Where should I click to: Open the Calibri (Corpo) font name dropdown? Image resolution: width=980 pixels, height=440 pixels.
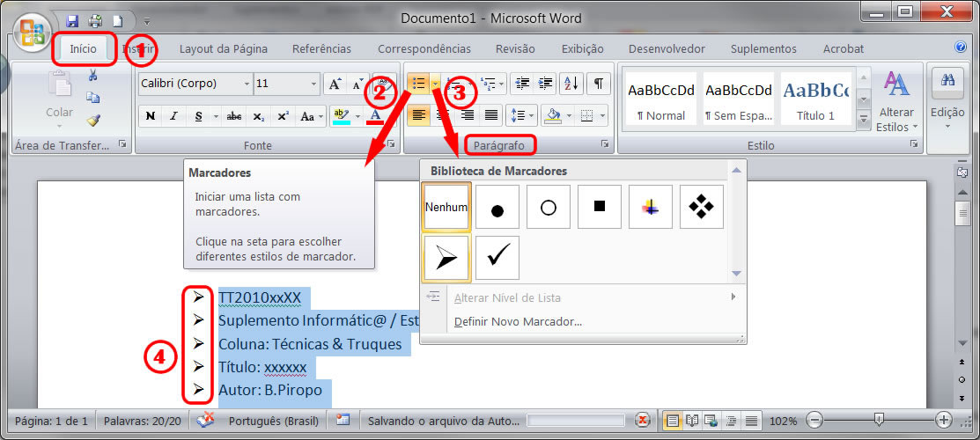point(247,84)
